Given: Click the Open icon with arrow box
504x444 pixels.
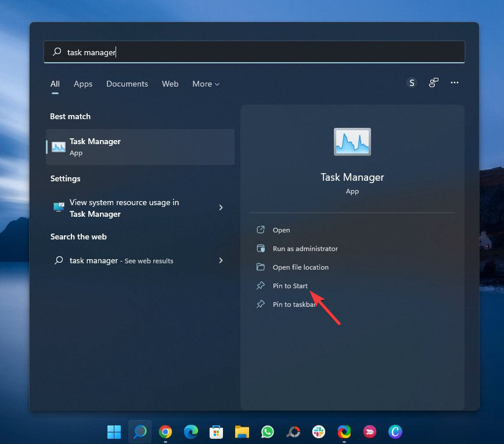Looking at the screenshot, I should pyautogui.click(x=261, y=230).
